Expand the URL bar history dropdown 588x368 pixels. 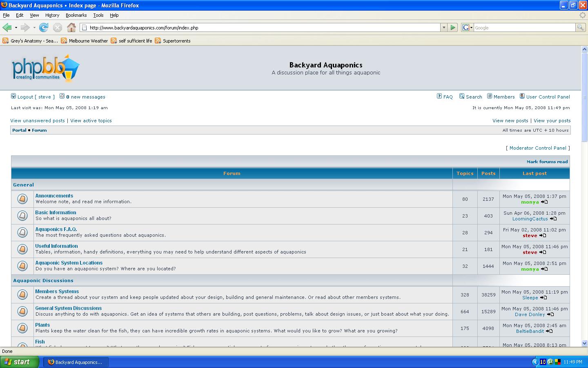pyautogui.click(x=444, y=27)
